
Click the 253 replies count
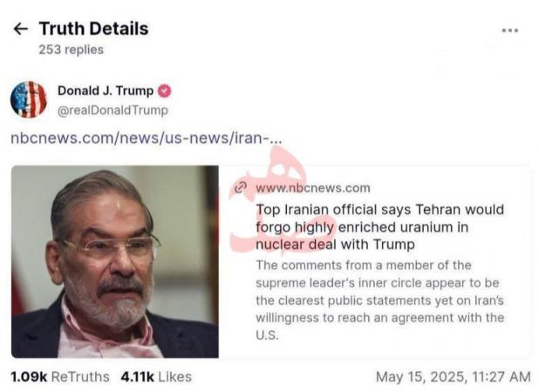point(71,50)
